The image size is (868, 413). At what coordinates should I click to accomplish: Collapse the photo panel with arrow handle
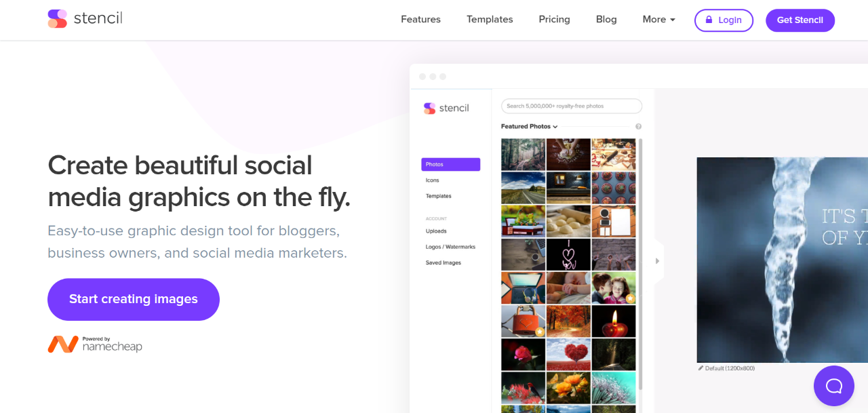[x=657, y=261]
